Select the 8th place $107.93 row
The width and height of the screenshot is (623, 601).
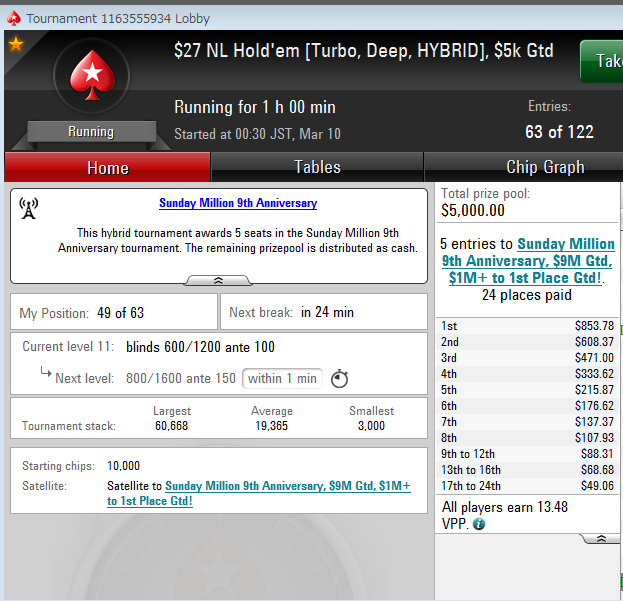point(527,438)
